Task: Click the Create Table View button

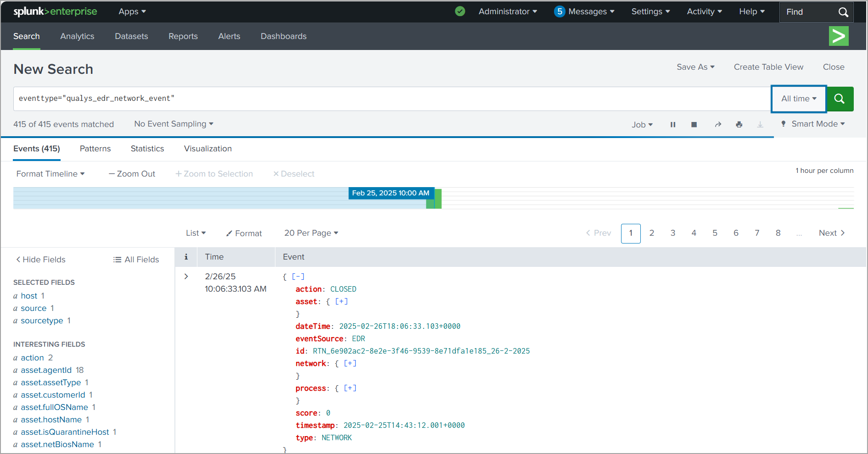Action: pos(768,67)
